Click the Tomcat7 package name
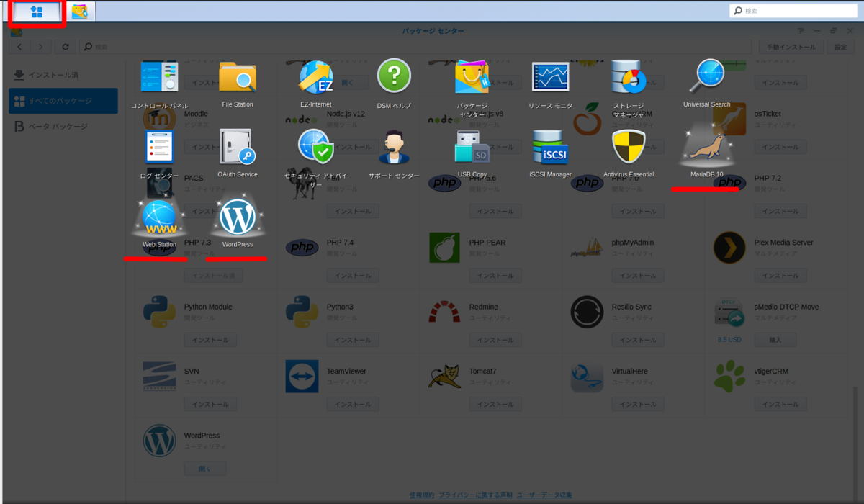864x504 pixels. pos(482,372)
